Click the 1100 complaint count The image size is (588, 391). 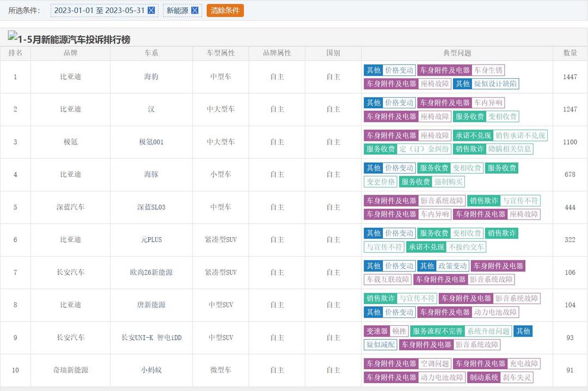tap(570, 142)
